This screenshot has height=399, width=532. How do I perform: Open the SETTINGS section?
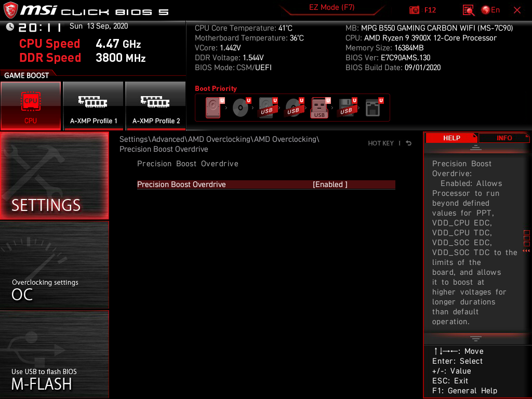pyautogui.click(x=55, y=176)
